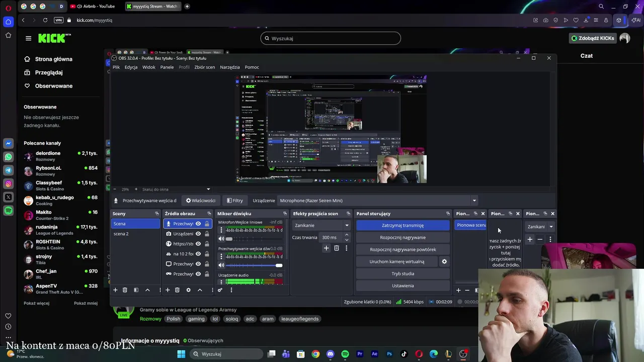Adjust Przechwytywanie wejścia dźwięku volume slider

tap(254, 265)
